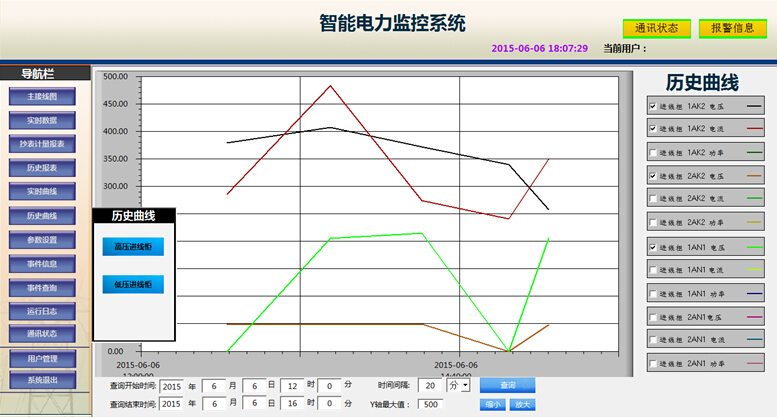Click 放大 to zoom in the chart
The image size is (777, 417).
(521, 405)
